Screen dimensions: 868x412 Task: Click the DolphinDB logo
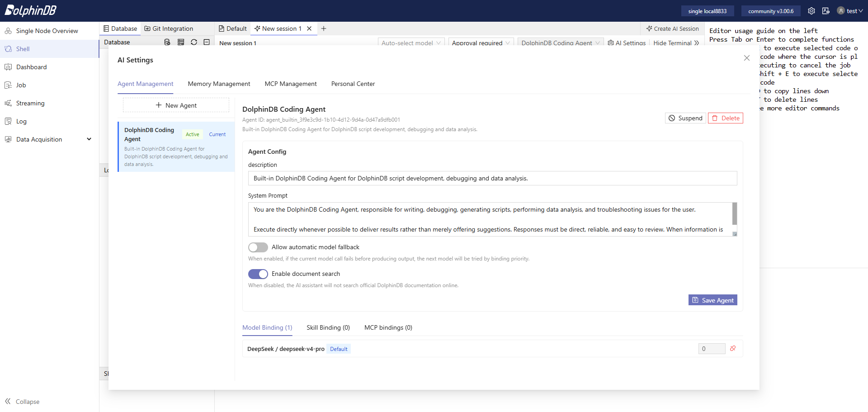(30, 10)
